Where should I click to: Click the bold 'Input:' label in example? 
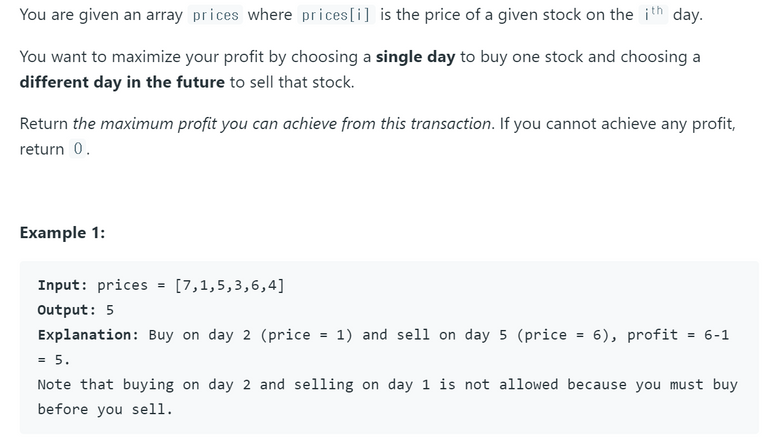coord(62,285)
